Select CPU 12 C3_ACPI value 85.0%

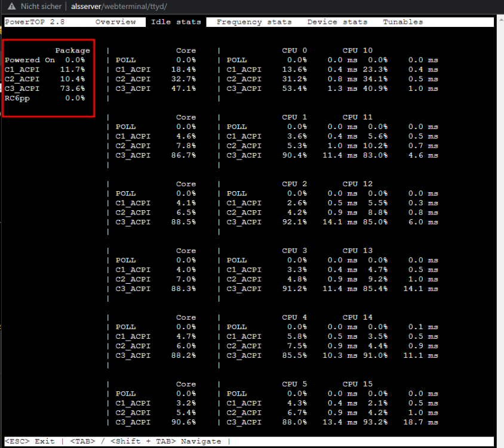[375, 222]
